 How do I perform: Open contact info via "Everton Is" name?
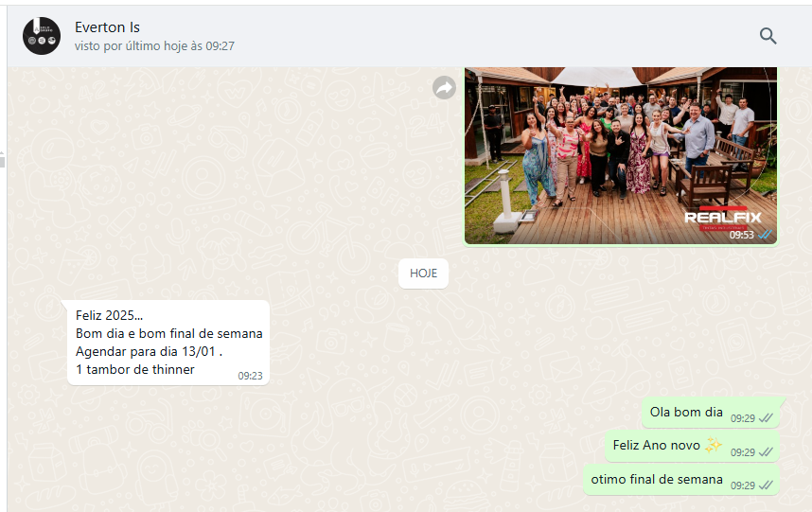pyautogui.click(x=107, y=27)
